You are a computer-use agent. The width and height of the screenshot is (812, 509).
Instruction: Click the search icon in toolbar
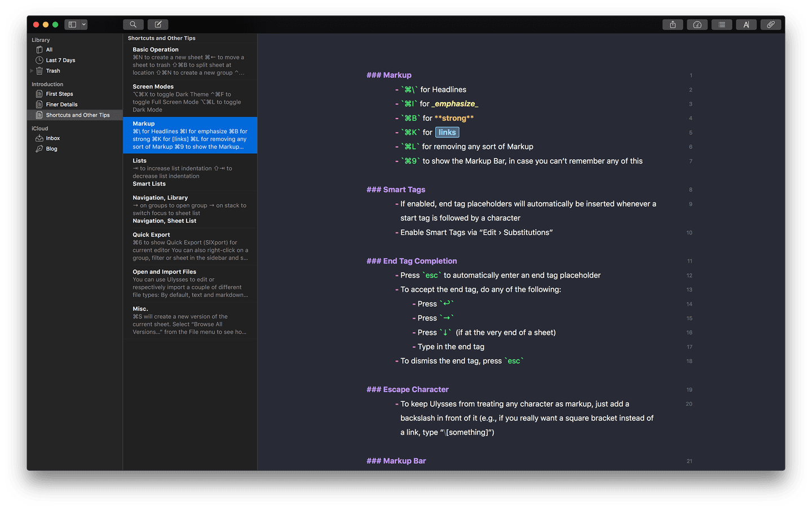[133, 24]
